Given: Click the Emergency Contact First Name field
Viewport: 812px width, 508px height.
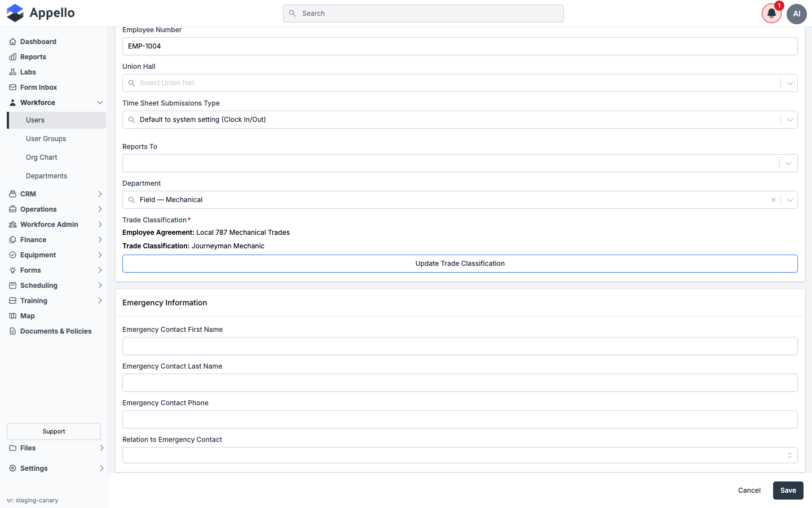Looking at the screenshot, I should (x=460, y=346).
